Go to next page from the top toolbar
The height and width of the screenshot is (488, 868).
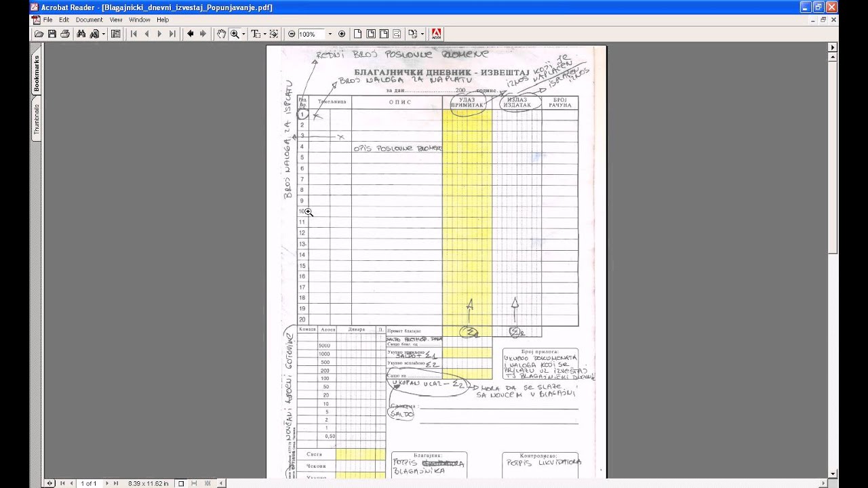(160, 34)
